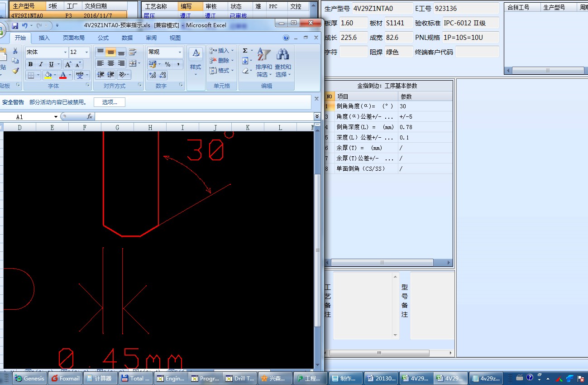
Task: Align text left
Action: point(100,63)
